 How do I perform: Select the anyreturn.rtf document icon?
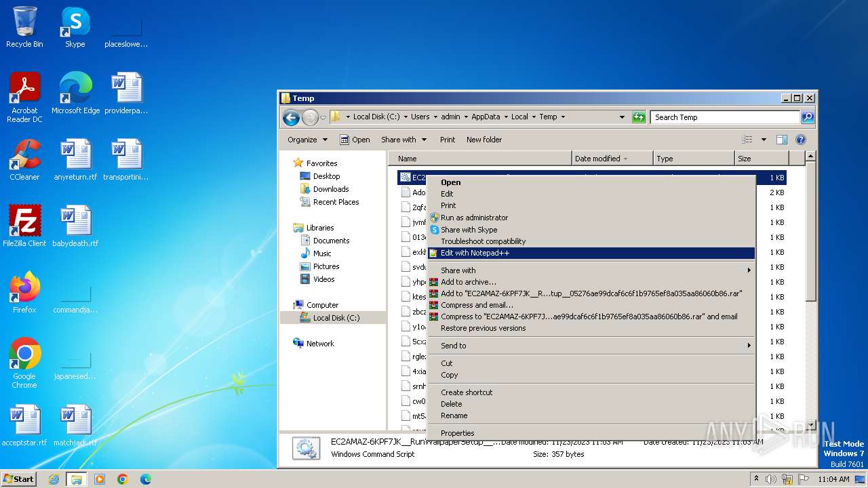(75, 160)
